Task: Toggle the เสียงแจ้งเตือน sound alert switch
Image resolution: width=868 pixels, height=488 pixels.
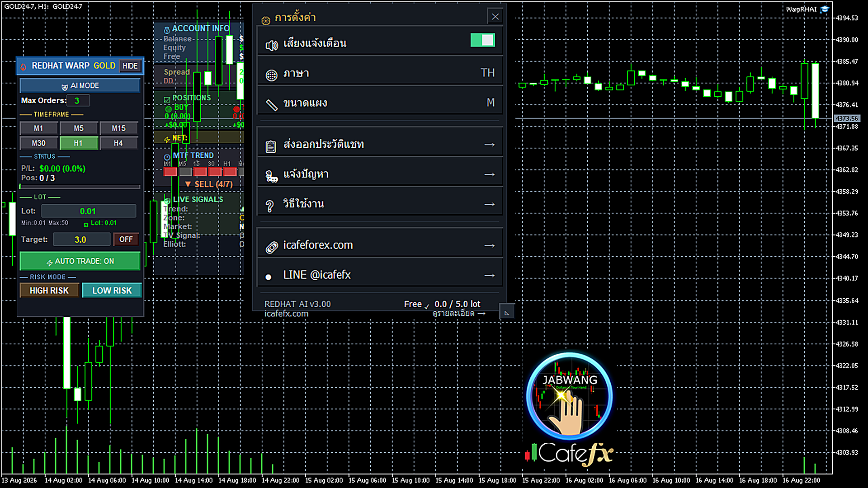Action: click(x=482, y=40)
